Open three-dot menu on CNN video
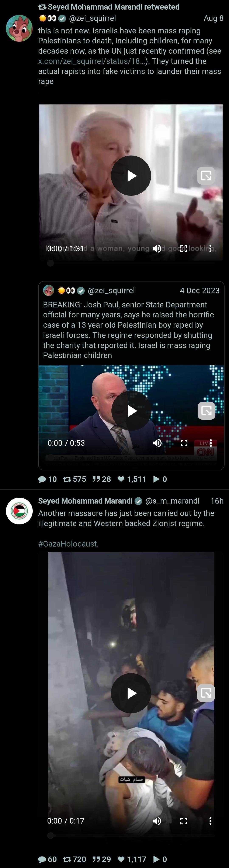Screen dimensions: 229x868 pos(211,443)
